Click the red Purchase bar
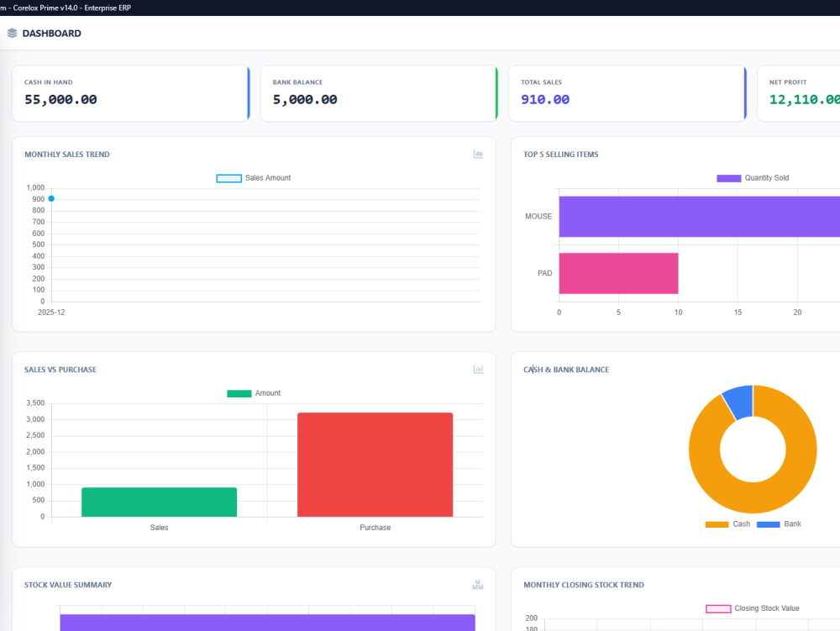 [x=375, y=465]
